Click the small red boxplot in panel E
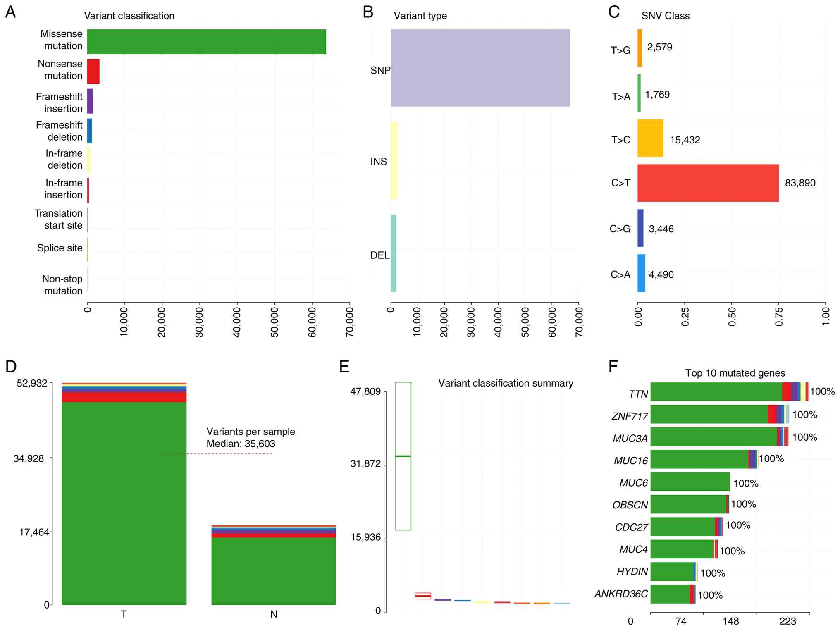 pos(422,596)
